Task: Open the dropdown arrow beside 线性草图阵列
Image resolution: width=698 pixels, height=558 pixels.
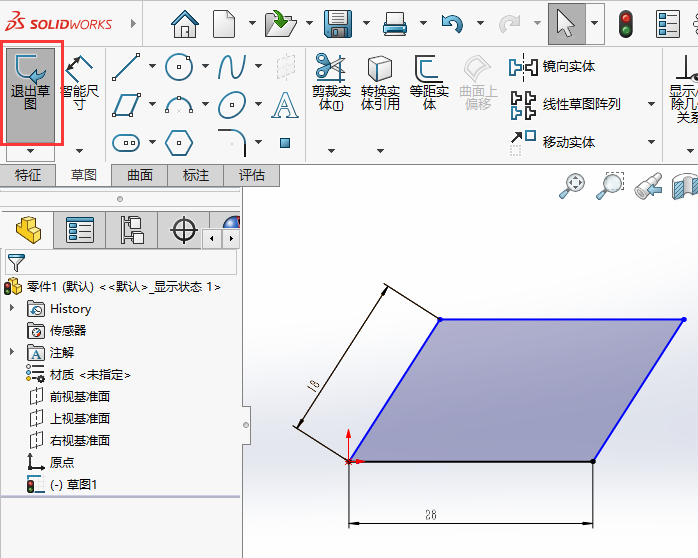Action: click(x=651, y=105)
